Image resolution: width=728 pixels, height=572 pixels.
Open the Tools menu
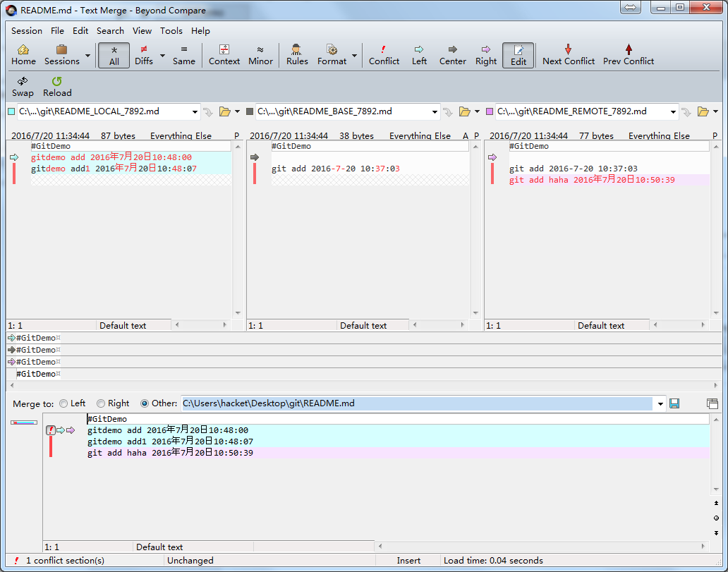[171, 30]
